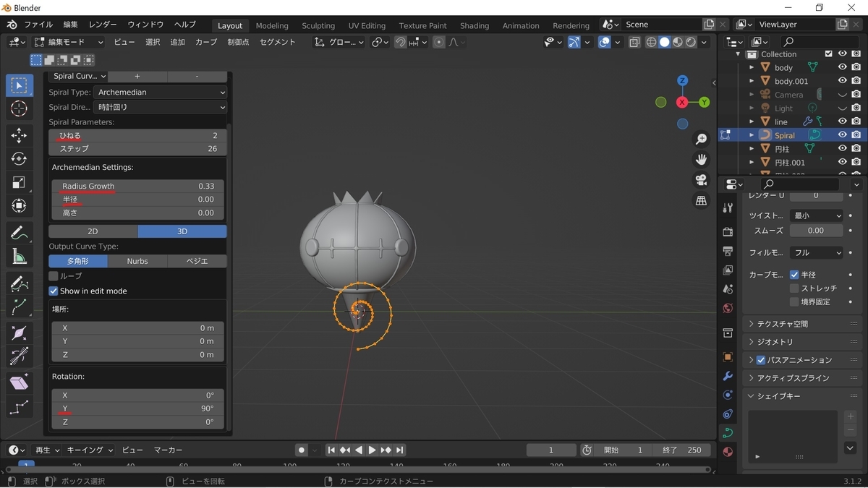Expand the body.001 outliner item
This screenshot has width=868, height=488.
[752, 81]
